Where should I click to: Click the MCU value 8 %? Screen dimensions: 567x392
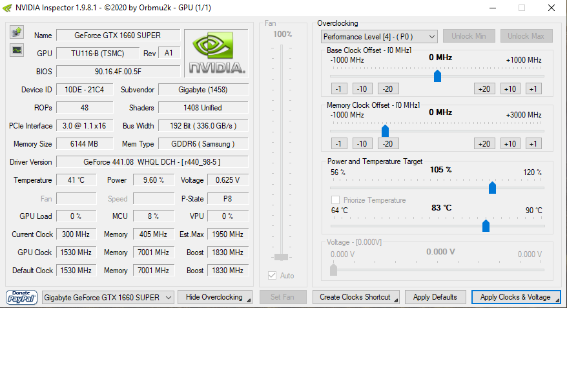[x=154, y=216]
